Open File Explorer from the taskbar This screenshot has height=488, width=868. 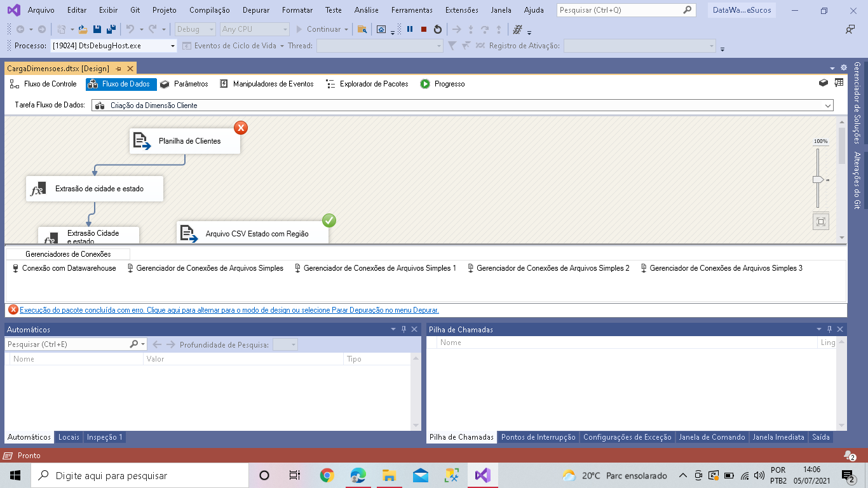click(390, 475)
